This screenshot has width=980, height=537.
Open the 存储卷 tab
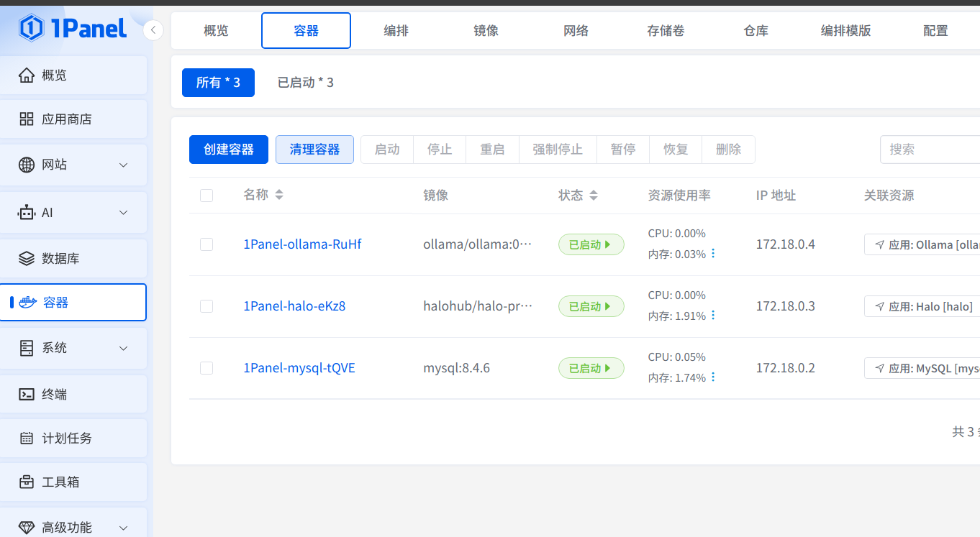[666, 30]
